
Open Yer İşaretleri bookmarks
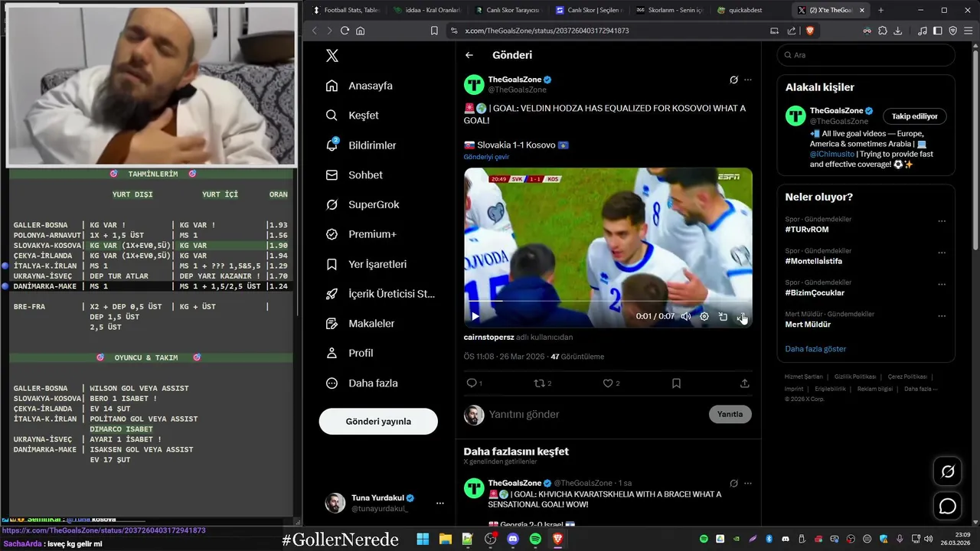click(x=366, y=264)
